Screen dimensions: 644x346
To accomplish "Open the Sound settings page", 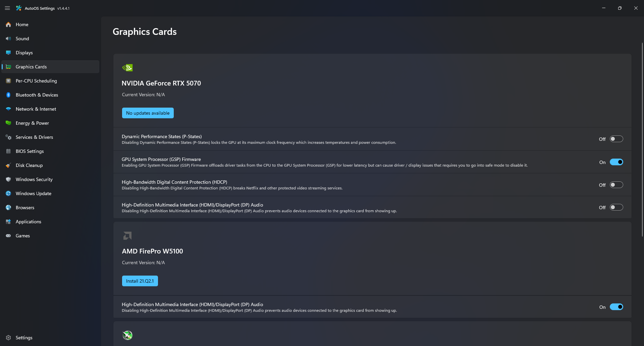I will tap(50, 39).
